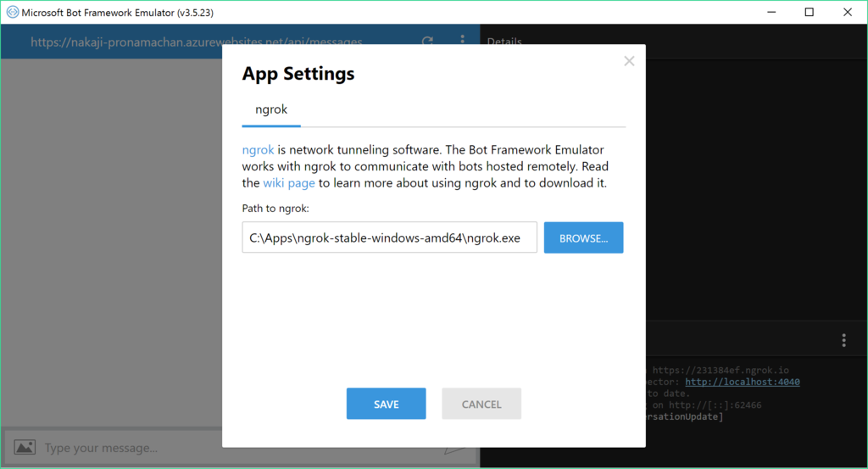This screenshot has height=469, width=868.
Task: Click the conversationUpdate log entry
Action: 685,416
